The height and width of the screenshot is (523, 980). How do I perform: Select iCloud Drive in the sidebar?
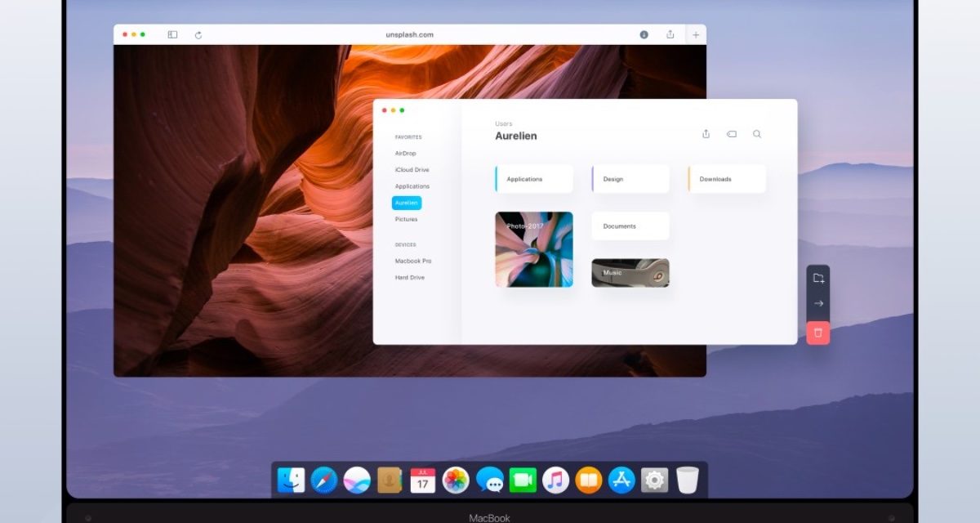click(412, 170)
